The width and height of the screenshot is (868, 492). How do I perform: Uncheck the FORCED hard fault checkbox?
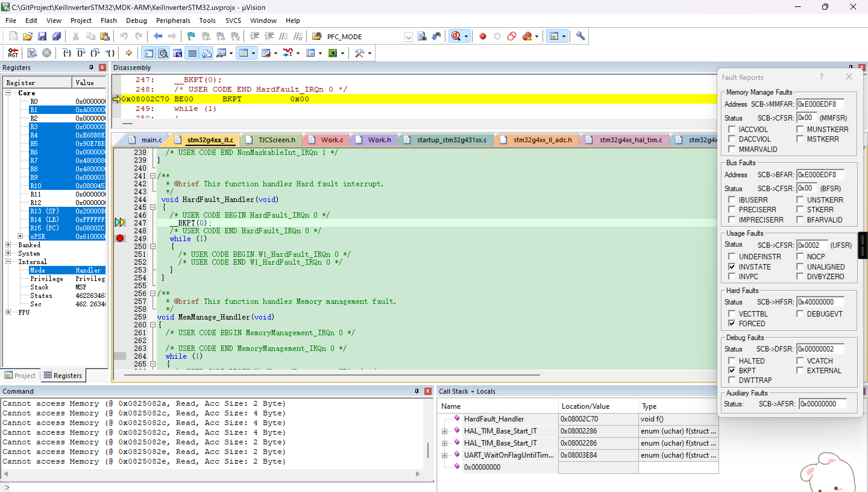click(x=731, y=323)
